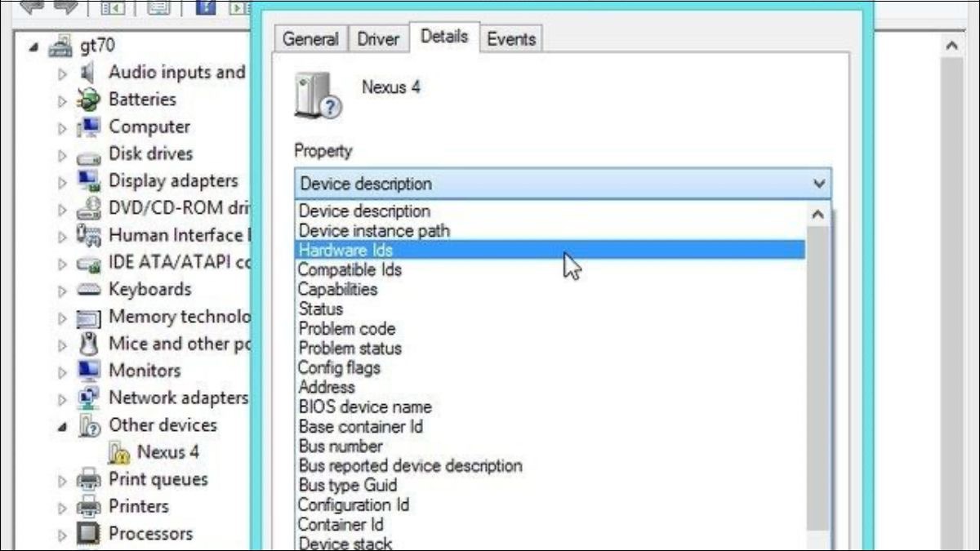Select Compatible Ids from the list
The width and height of the screenshot is (980, 551).
550,269
